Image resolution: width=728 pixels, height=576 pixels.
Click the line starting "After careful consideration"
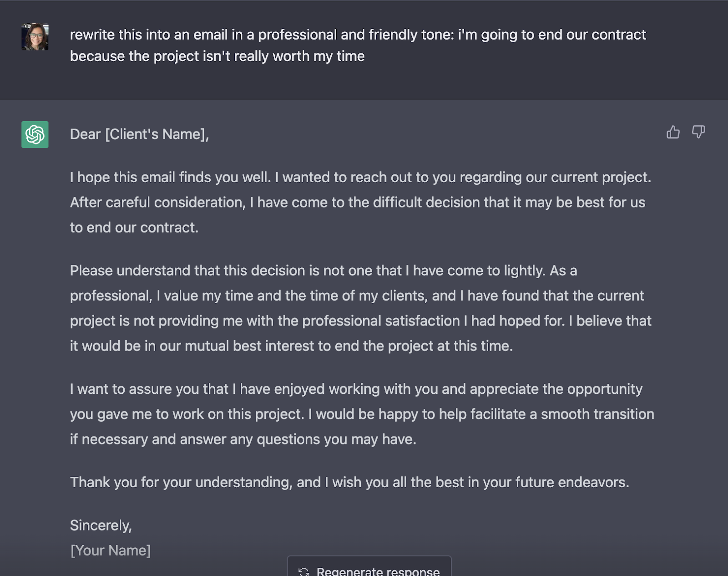tap(357, 202)
